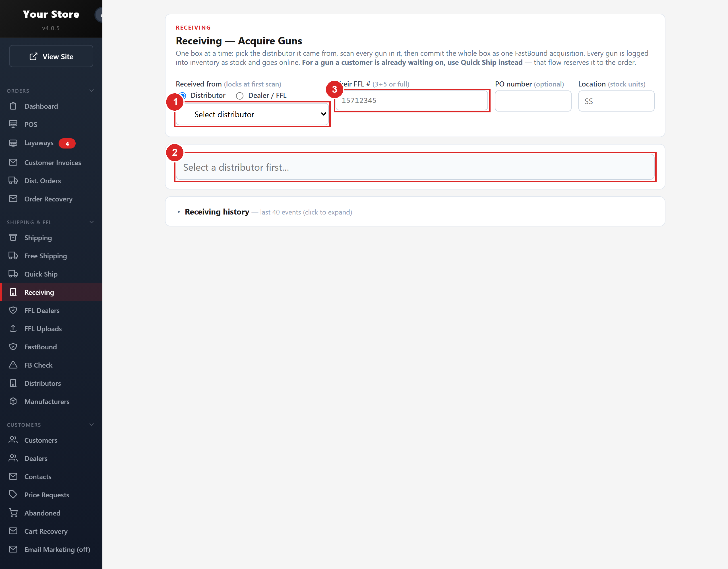Open the Receiving menu item
Viewport: 728px width, 569px height.
51,292
